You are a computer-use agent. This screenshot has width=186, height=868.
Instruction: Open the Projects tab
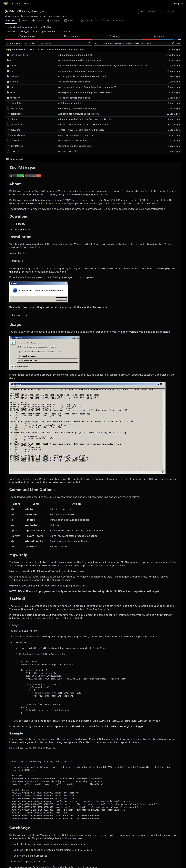[x=70, y=21]
